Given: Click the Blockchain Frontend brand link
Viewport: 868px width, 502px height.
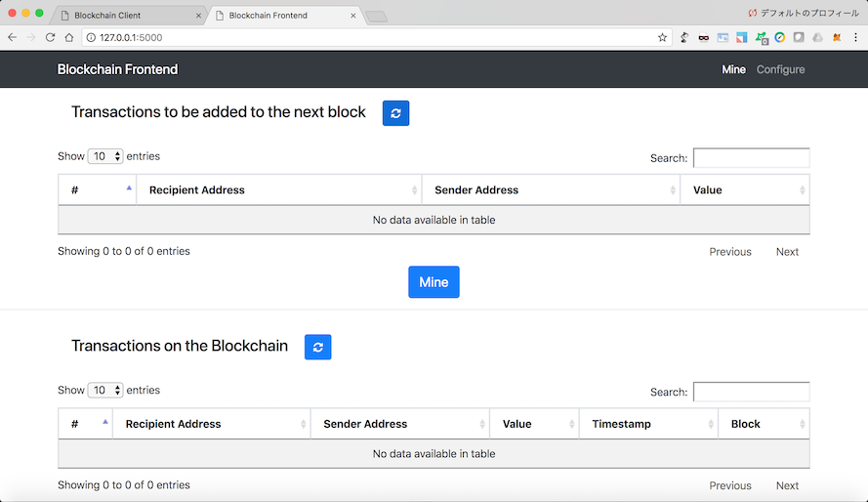Looking at the screenshot, I should [x=117, y=69].
